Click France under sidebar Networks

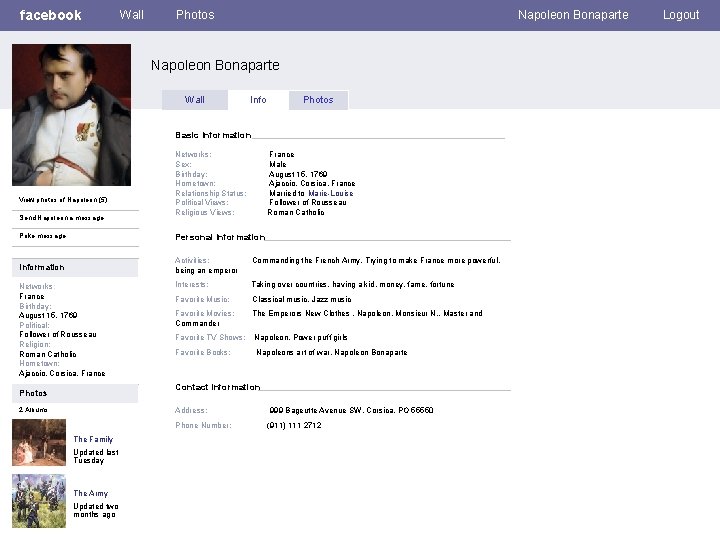(32, 297)
